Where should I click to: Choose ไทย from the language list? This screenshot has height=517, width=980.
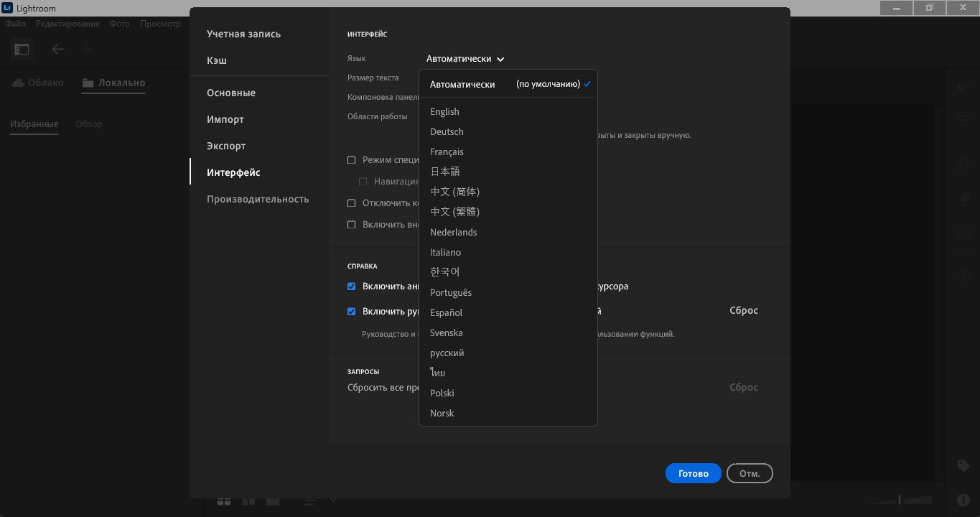point(508,373)
